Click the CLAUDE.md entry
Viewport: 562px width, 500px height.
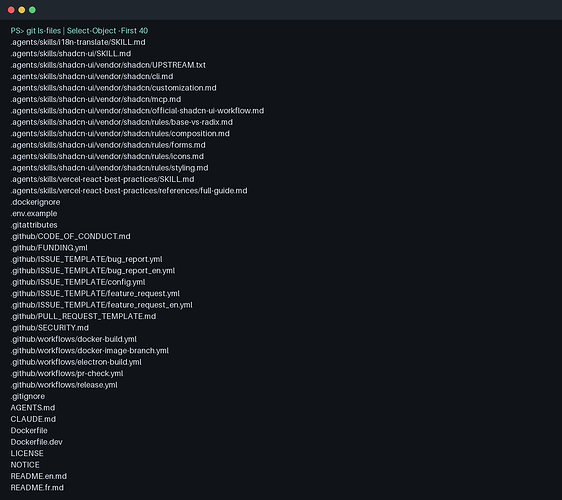coord(33,419)
